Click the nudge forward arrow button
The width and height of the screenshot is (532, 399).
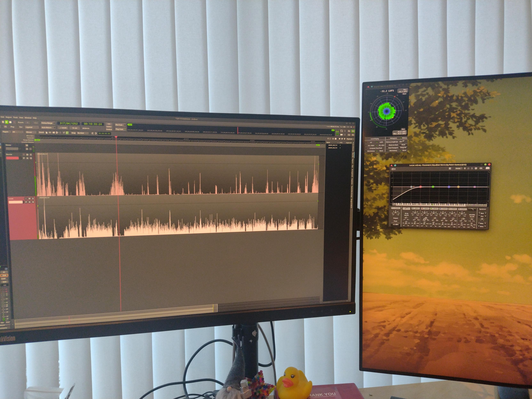(x=96, y=133)
